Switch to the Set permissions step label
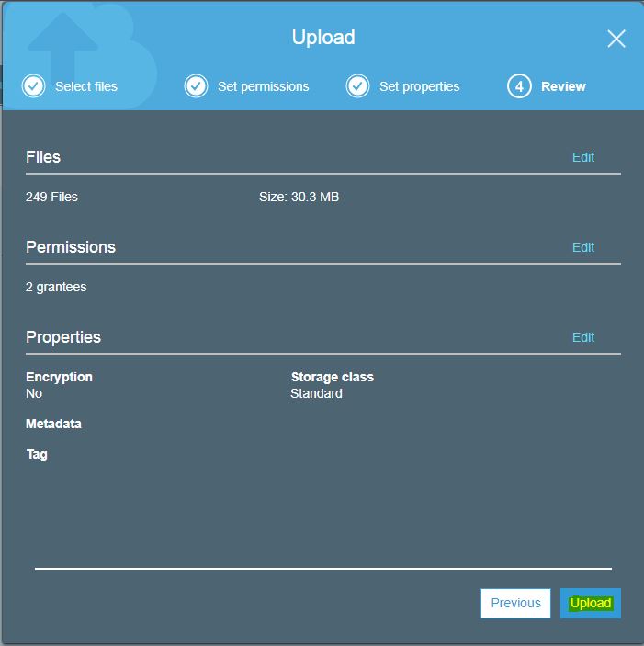 [263, 86]
